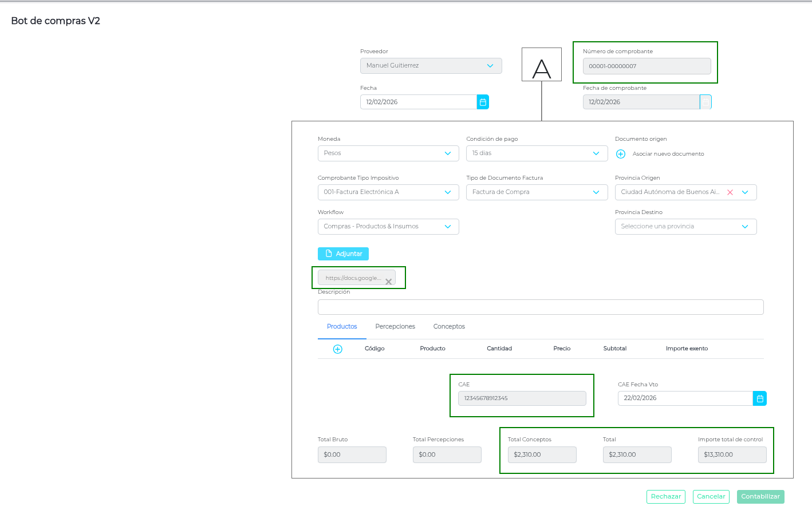Screen dimensions: 812x514
Task: Remove the attached docs.google link
Action: pyautogui.click(x=389, y=282)
